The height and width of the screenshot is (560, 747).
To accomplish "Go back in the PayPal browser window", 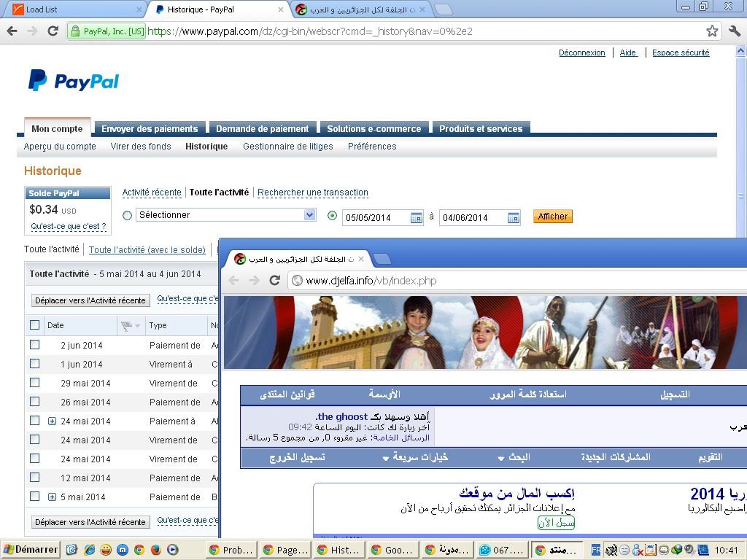I will [x=12, y=31].
